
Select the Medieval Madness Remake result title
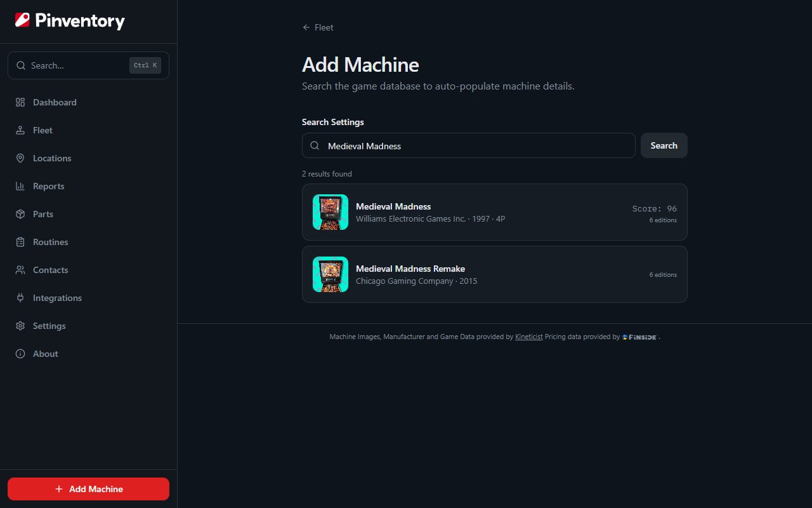point(410,269)
